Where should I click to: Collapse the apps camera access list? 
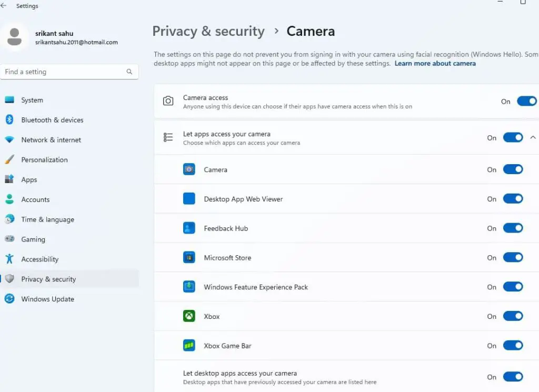click(x=533, y=137)
